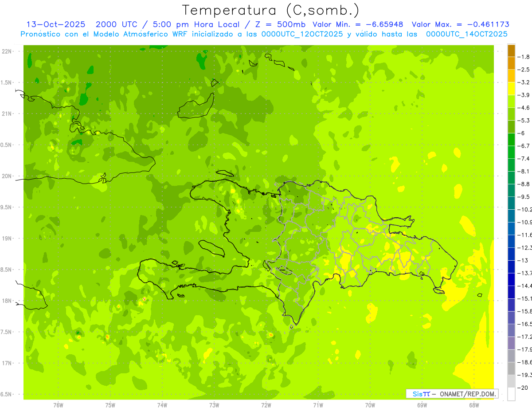This screenshot has width=532, height=411.
Task: Click the "20N" latitude label
Action: (7, 176)
